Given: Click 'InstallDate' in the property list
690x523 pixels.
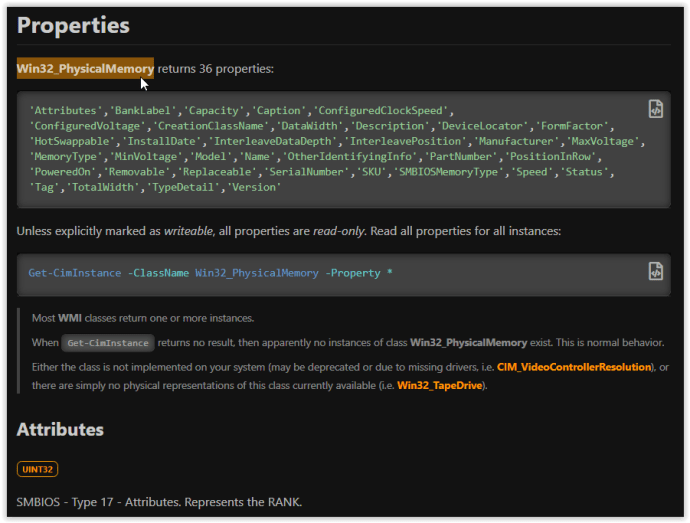Looking at the screenshot, I should point(161,141).
